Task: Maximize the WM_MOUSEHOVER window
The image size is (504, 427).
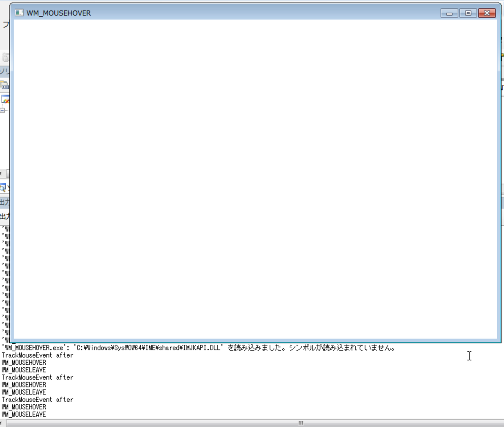Action: 468,13
